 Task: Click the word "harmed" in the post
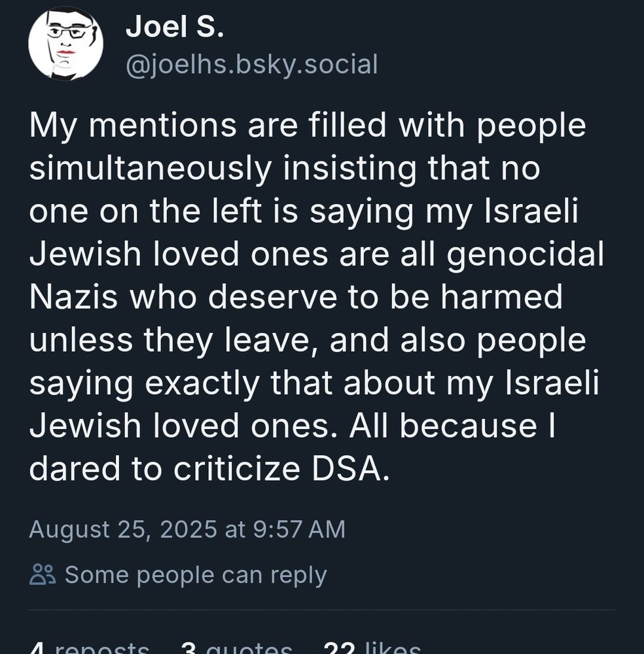501,298
